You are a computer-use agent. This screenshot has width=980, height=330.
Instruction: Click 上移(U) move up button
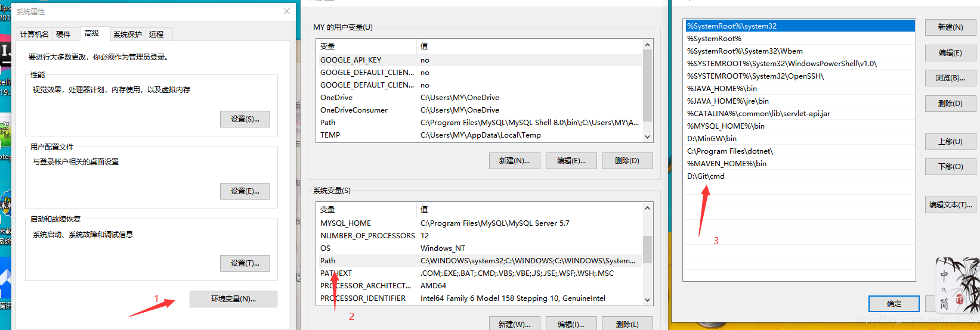(x=950, y=142)
